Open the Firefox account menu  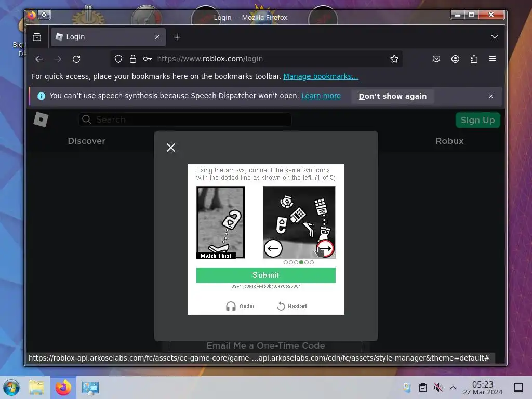pos(455,59)
